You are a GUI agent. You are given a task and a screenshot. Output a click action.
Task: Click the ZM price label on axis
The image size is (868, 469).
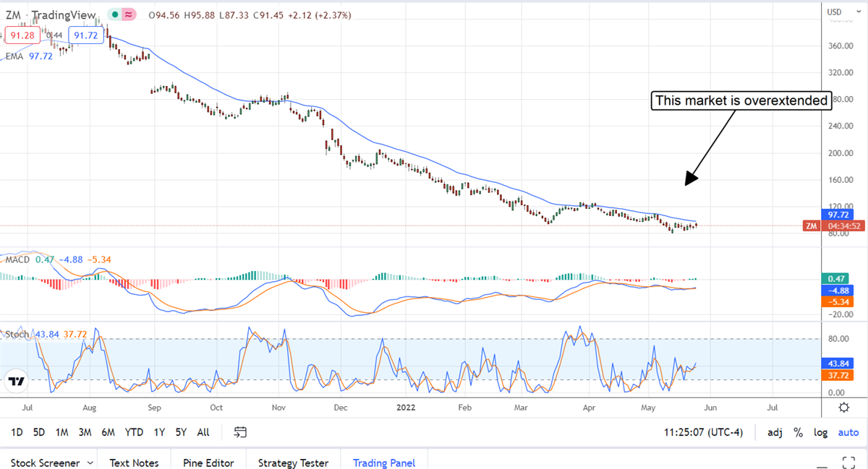811,226
